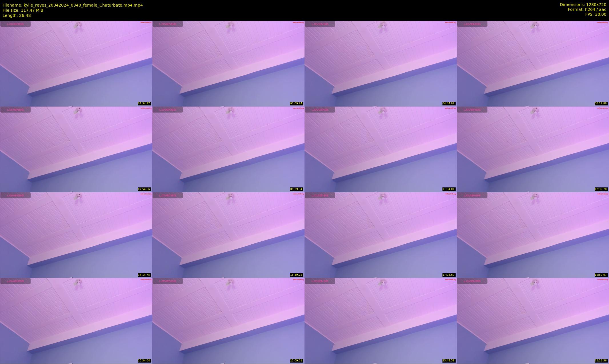This screenshot has height=364, width=609.
Task: Click the 15:49.72 timestamp label
Action: coord(296,275)
